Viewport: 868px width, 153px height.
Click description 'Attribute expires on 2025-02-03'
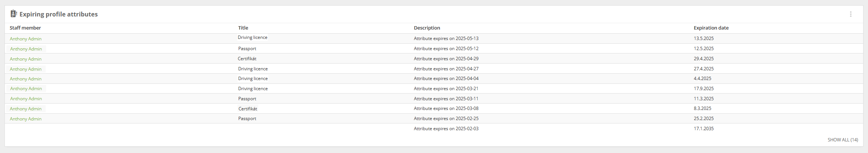tap(446, 129)
